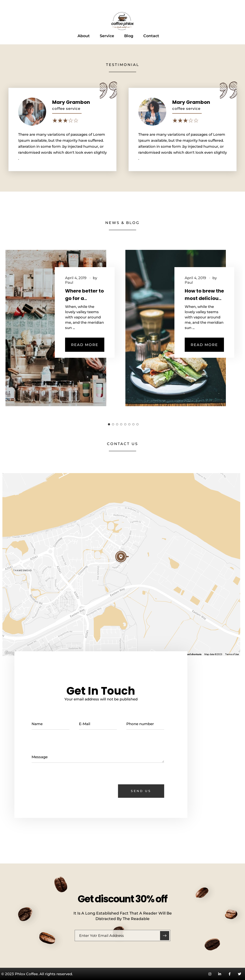Open the Service menu item
Viewport: 245px width, 980px height.
pyautogui.click(x=107, y=36)
